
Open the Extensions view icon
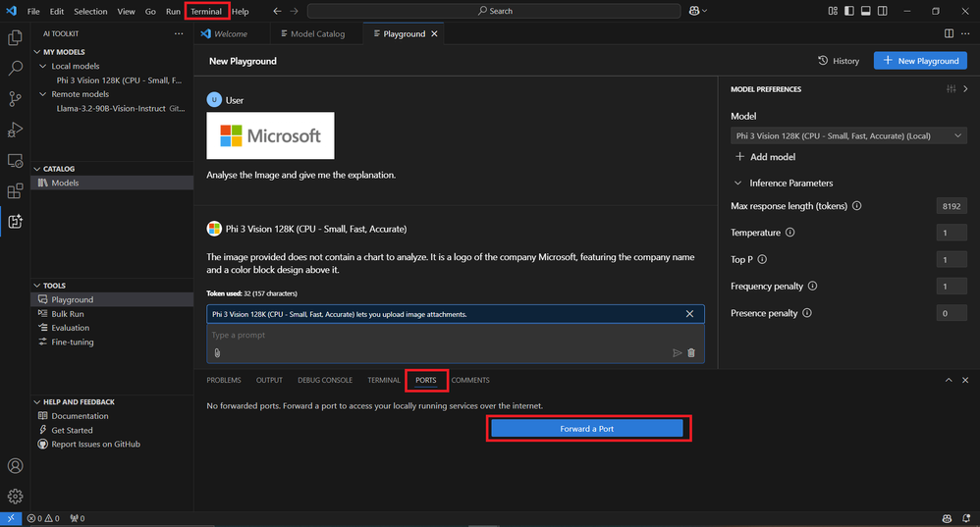15,191
